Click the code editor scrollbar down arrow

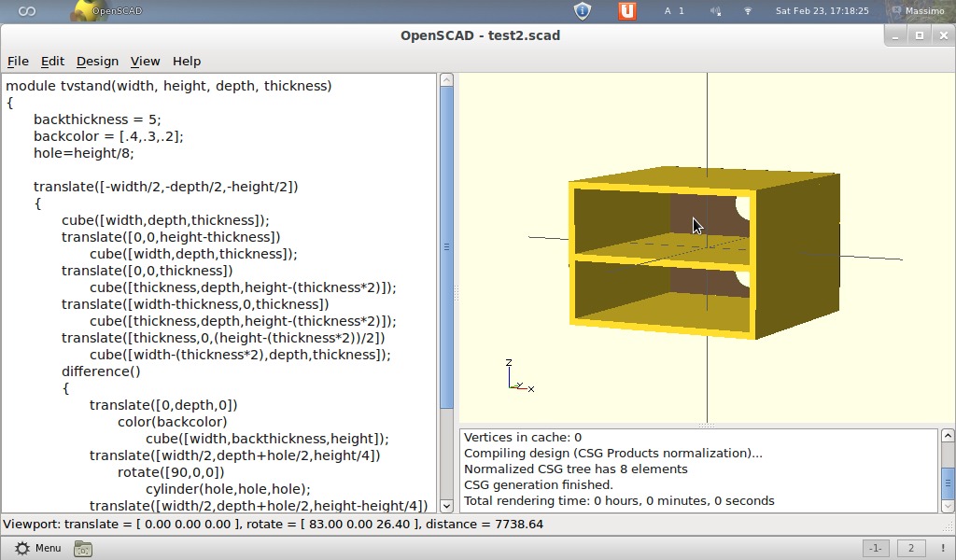[447, 504]
